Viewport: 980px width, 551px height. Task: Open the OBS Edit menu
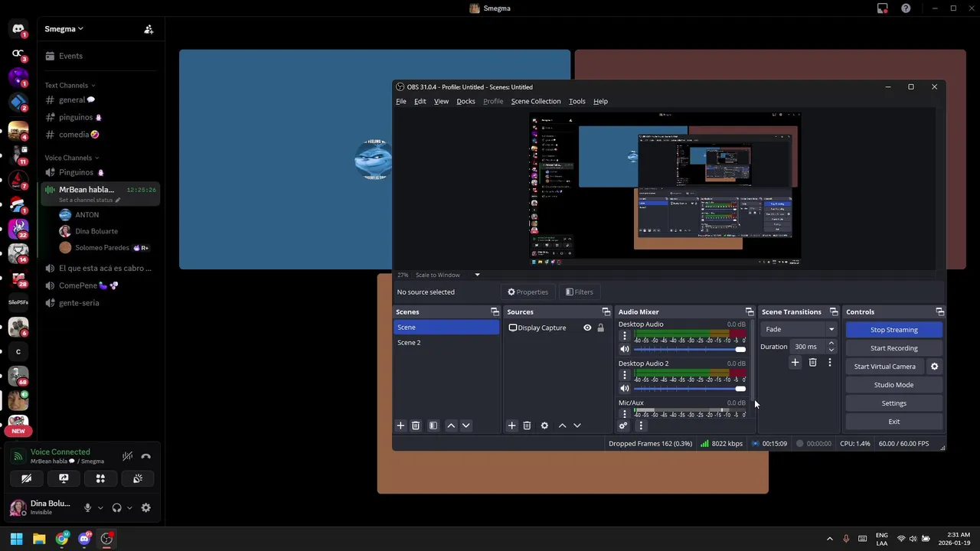coord(420,101)
